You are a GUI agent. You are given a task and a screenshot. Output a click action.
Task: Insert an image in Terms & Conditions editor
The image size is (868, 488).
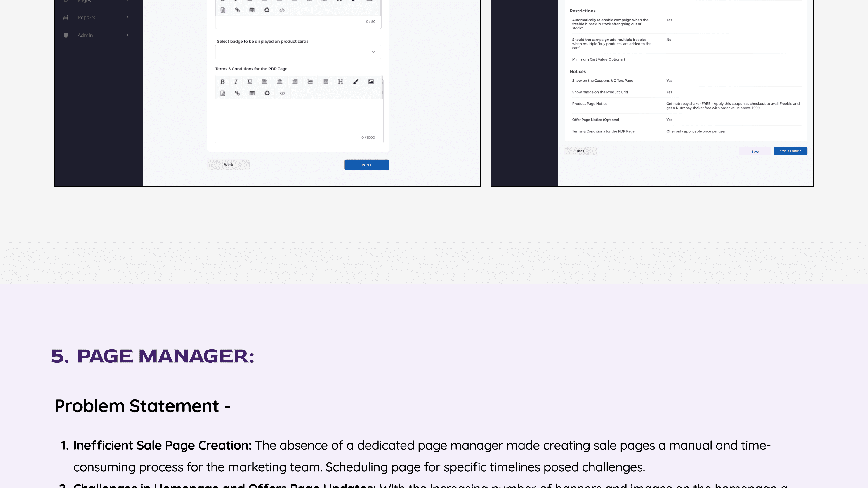click(371, 82)
